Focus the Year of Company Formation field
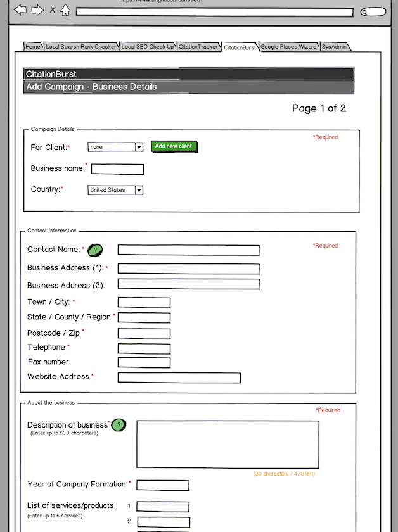398x532 pixels. tap(163, 485)
